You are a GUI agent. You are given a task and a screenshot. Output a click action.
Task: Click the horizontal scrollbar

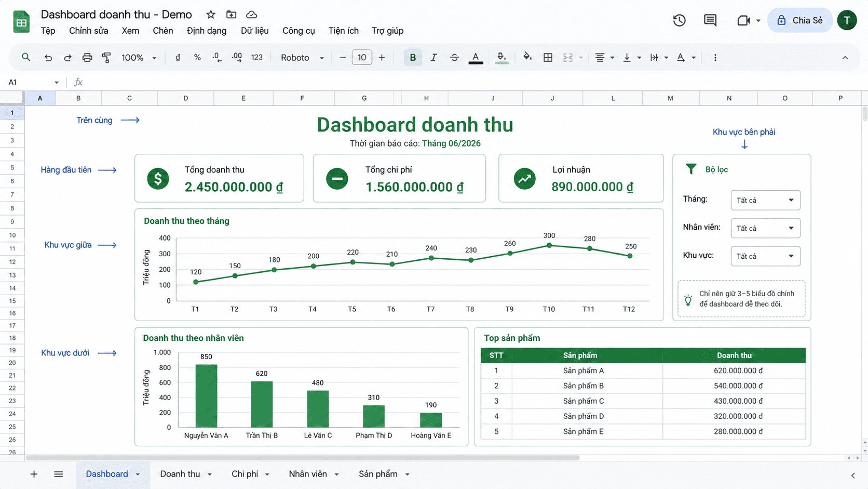[303, 458]
